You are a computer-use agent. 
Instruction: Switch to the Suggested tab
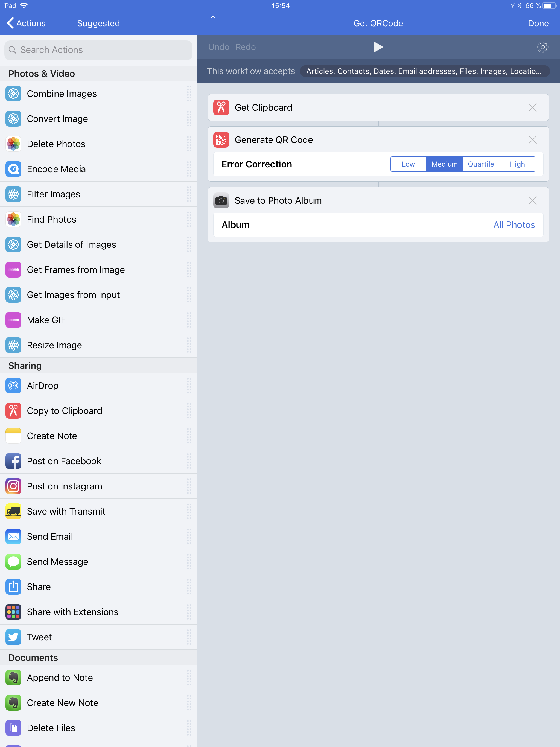click(98, 23)
